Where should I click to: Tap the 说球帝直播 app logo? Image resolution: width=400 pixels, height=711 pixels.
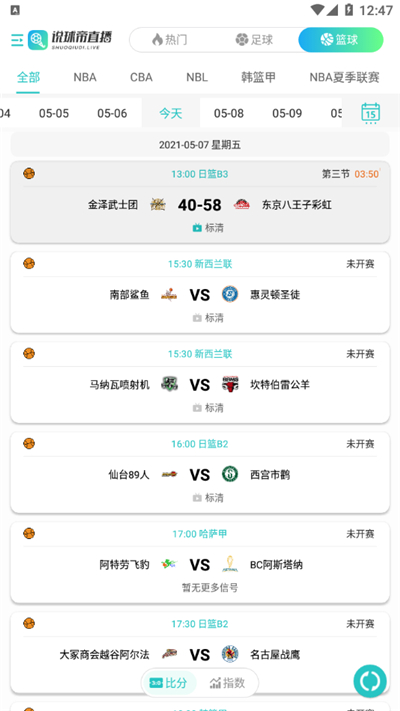coord(70,40)
